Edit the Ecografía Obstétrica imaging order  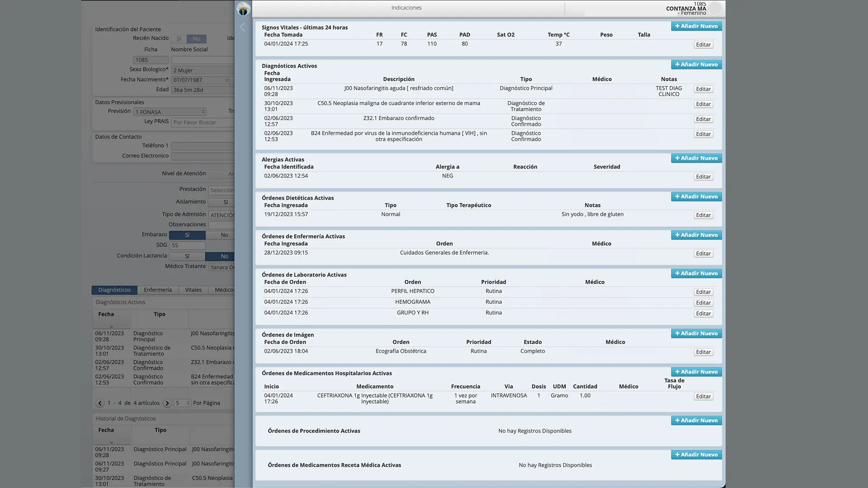[703, 352]
